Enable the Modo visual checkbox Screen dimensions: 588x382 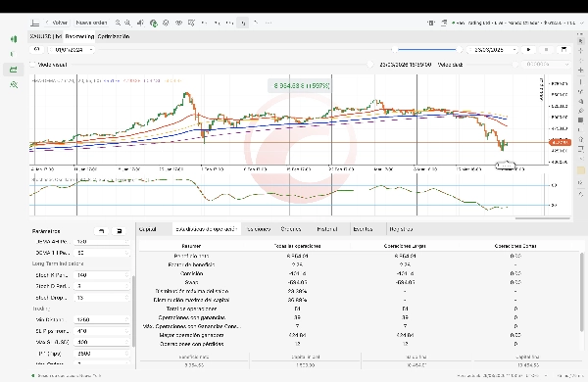32,65
